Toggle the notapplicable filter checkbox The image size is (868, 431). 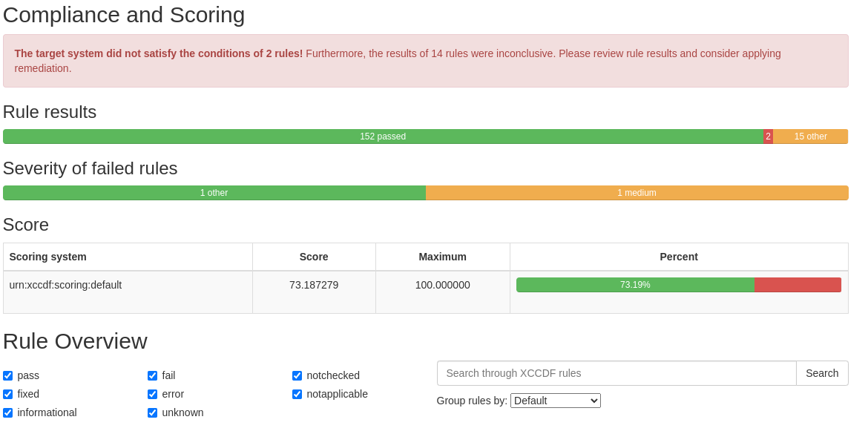click(297, 395)
